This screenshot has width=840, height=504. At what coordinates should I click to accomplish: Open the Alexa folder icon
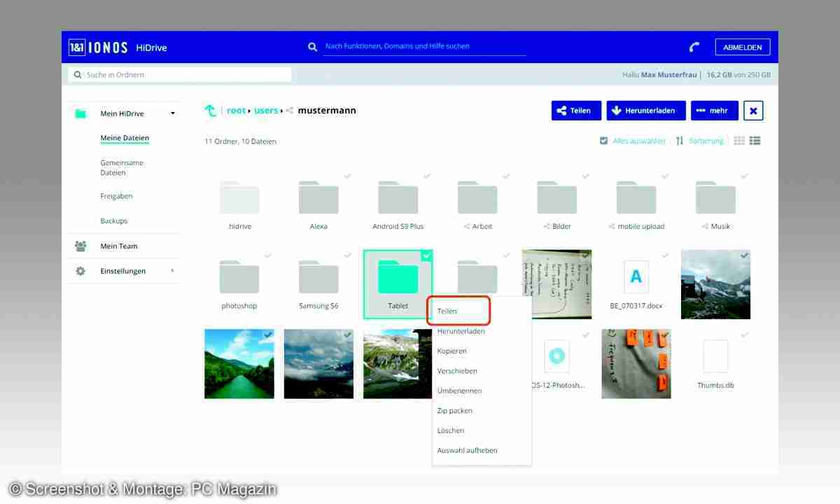(318, 198)
